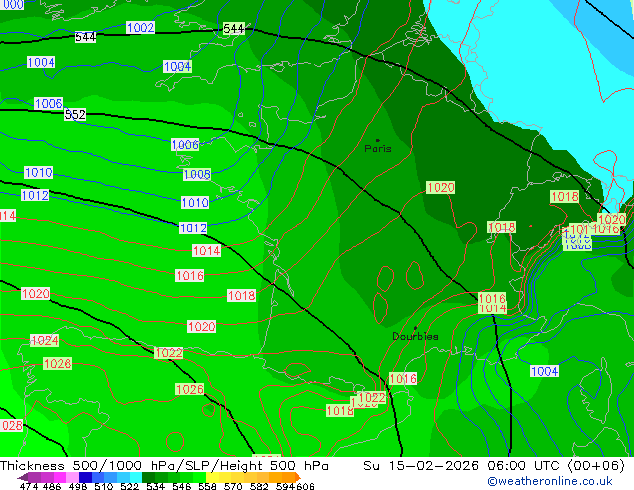Click the Paris city label
Image resolution: width=634 pixels, height=490 pixels.
coord(378,149)
